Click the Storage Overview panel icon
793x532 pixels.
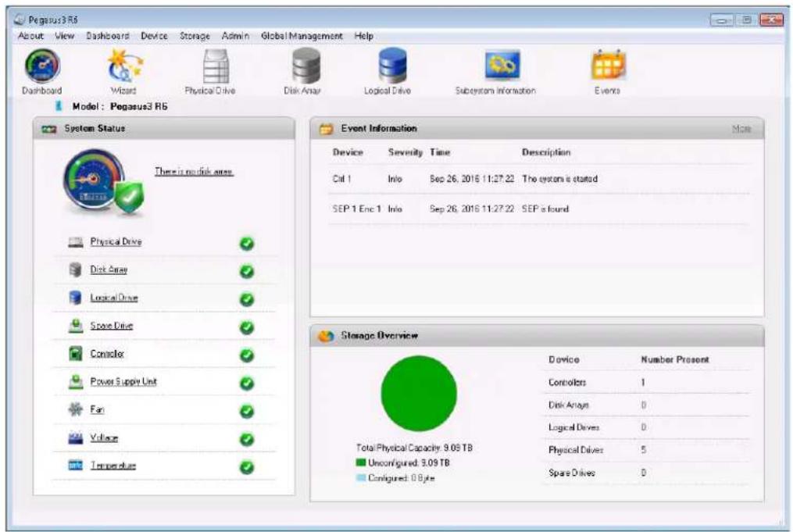click(327, 336)
